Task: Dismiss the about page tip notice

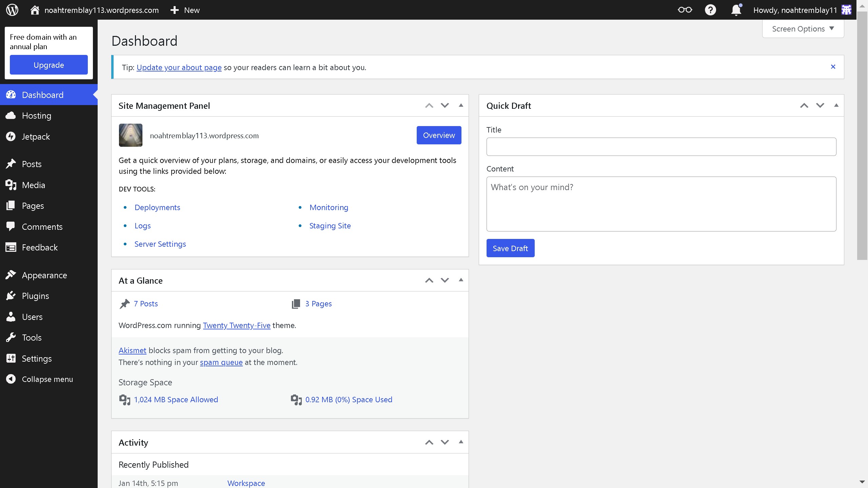Action: [x=833, y=66]
